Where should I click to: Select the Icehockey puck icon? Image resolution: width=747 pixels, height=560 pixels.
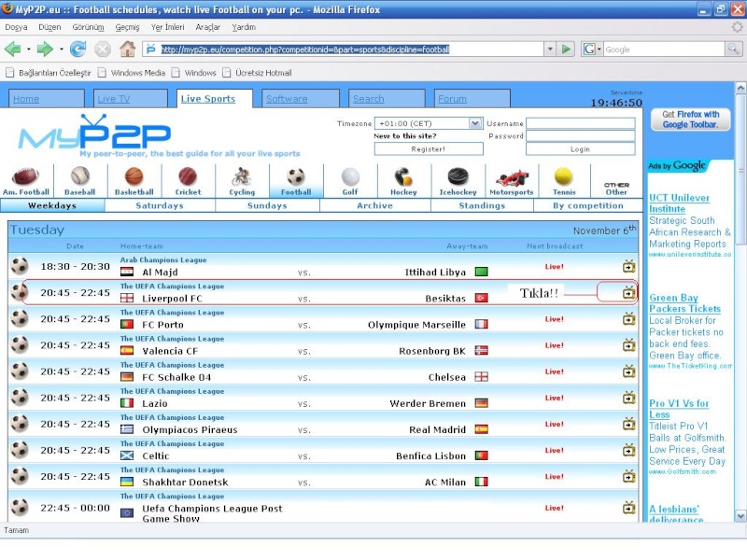[458, 176]
